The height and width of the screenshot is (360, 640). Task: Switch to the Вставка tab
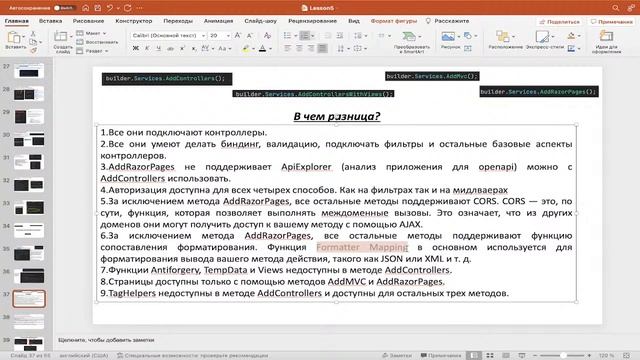(50, 21)
